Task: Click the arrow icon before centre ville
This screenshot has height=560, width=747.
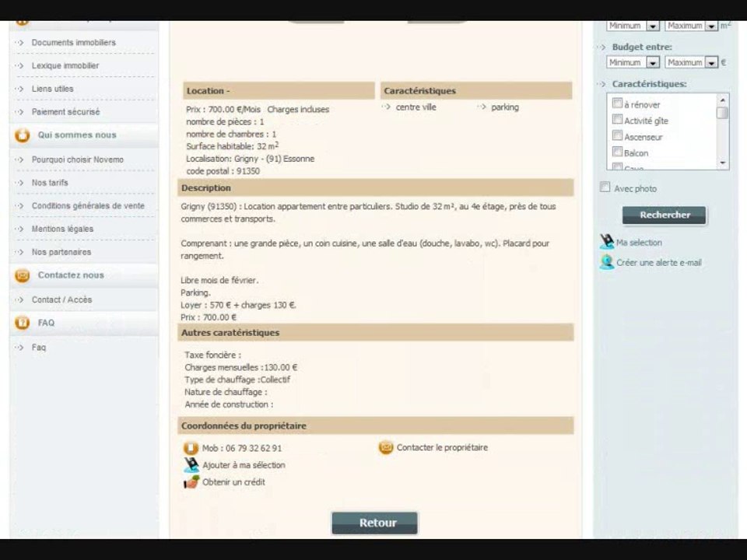Action: (386, 107)
